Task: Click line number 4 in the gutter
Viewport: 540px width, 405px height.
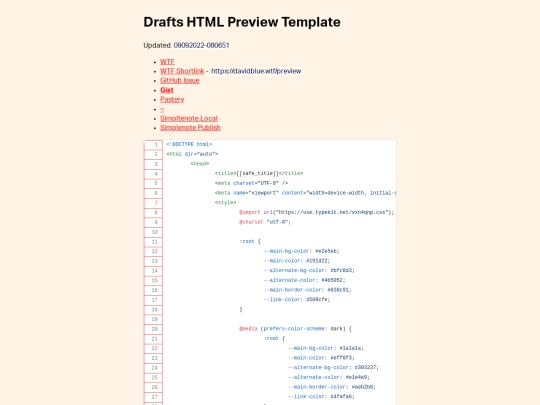Action: [x=153, y=174]
